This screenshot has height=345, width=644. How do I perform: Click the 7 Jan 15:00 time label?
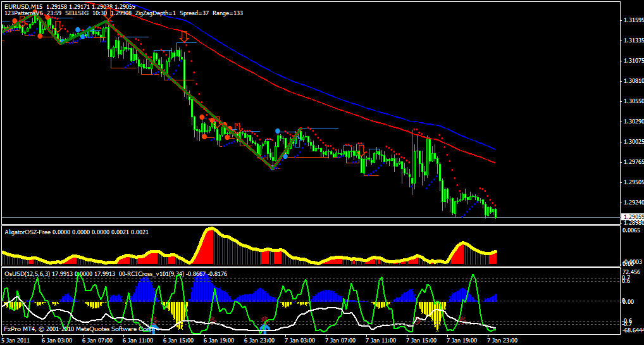click(421, 341)
